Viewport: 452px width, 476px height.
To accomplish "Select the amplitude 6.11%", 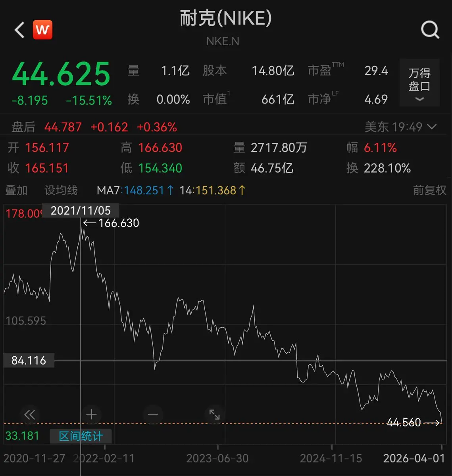I will [x=380, y=148].
